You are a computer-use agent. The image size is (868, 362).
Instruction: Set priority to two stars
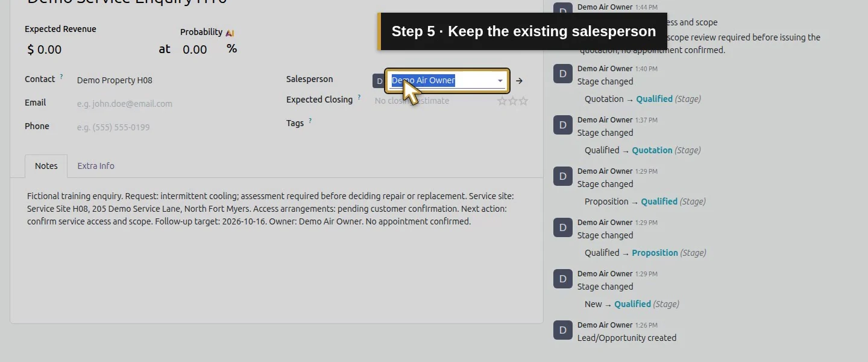[513, 101]
